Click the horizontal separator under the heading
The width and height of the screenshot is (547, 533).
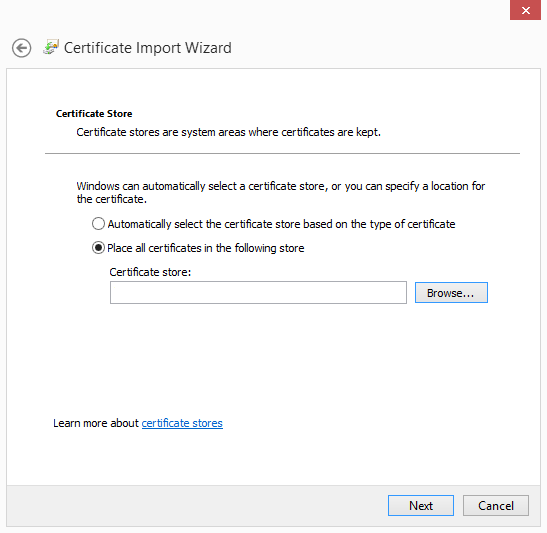coord(282,153)
